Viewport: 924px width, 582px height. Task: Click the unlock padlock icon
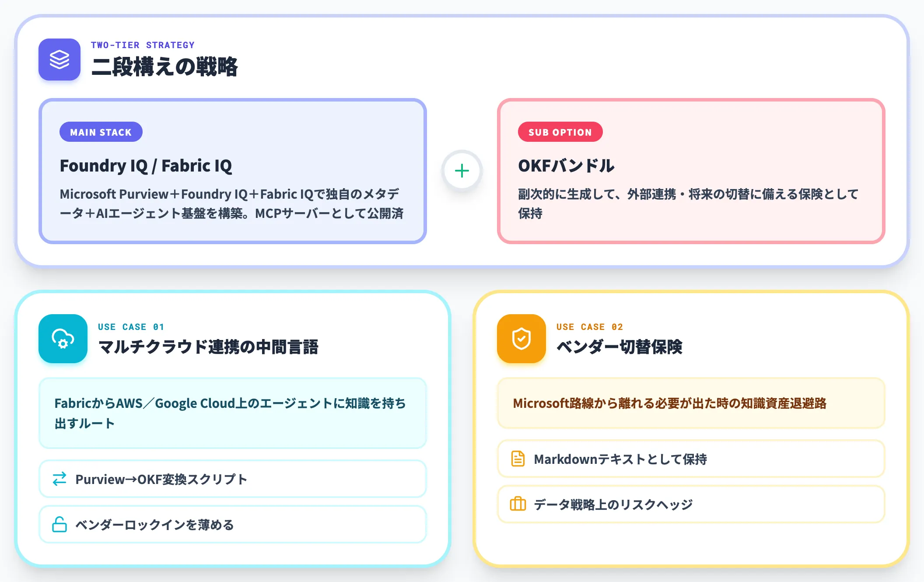pos(59,524)
